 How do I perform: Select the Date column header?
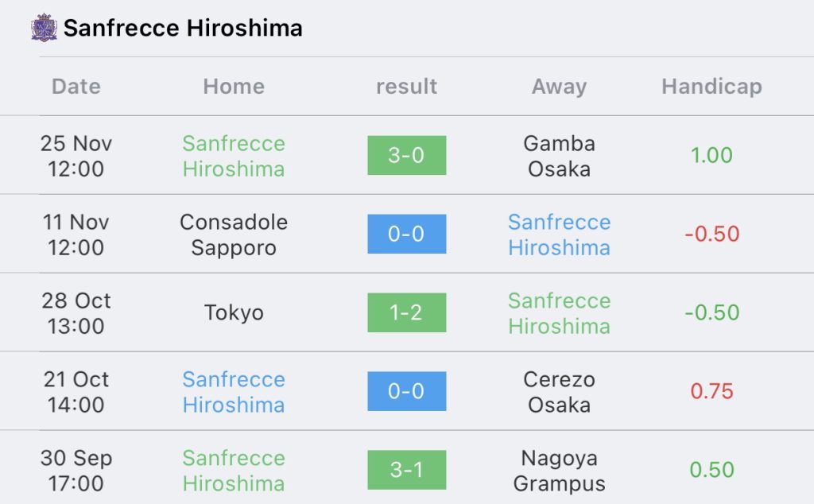click(x=76, y=86)
